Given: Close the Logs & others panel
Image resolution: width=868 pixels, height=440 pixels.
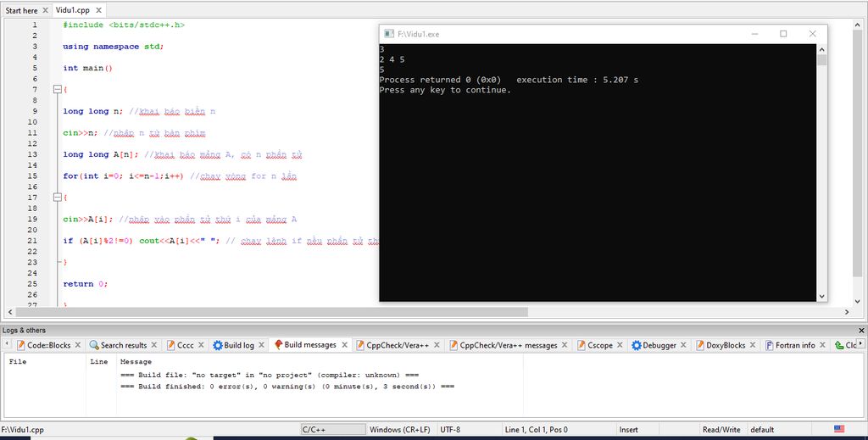Looking at the screenshot, I should pos(861,331).
